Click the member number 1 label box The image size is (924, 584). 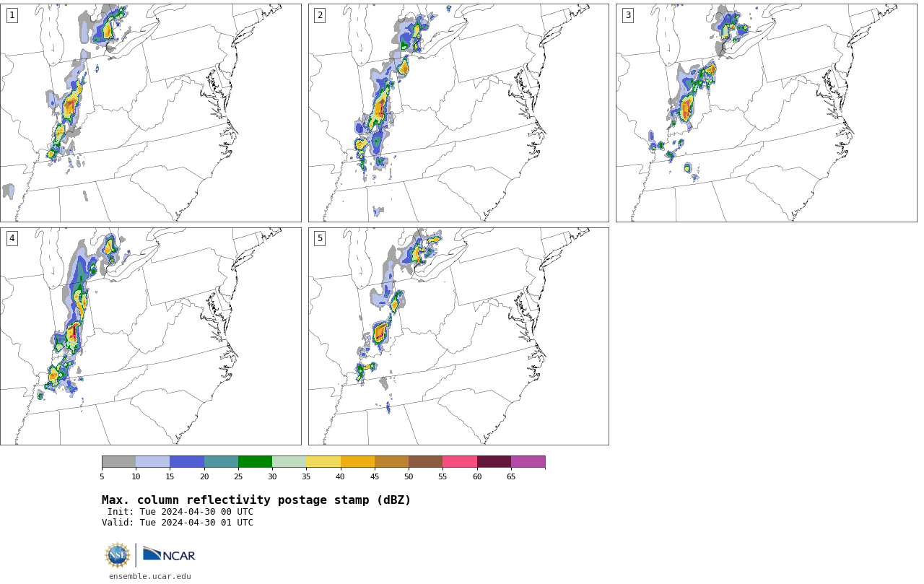(x=12, y=15)
